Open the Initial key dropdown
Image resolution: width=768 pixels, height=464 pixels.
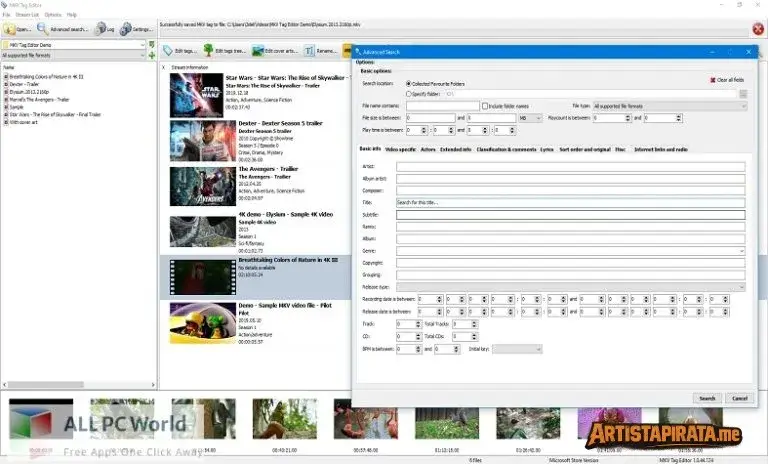517,349
